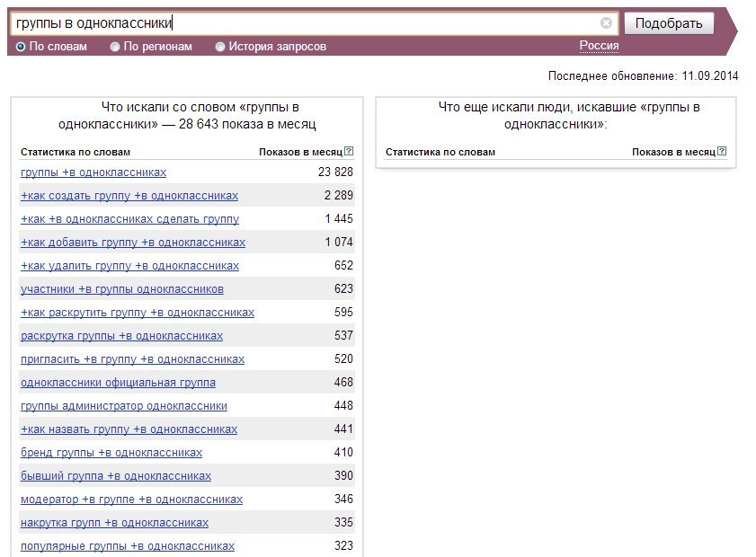This screenshot has height=557, width=756.
Task: Open link 'бренд группы +в одноклассниках'
Action: tap(111, 453)
